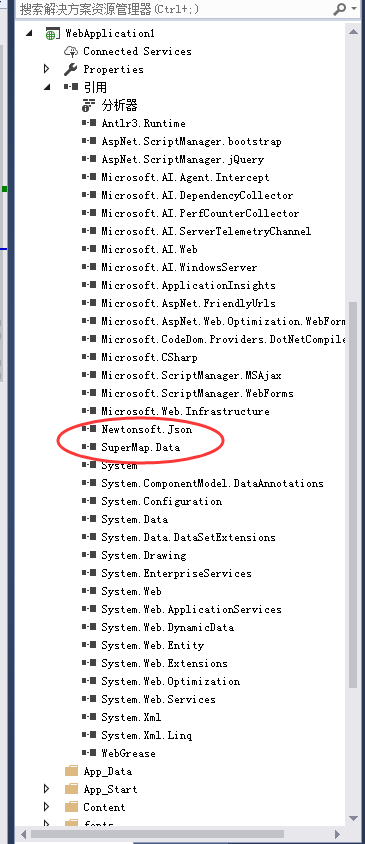
Task: Collapse the WebApplication1 project node
Action: click(x=29, y=33)
